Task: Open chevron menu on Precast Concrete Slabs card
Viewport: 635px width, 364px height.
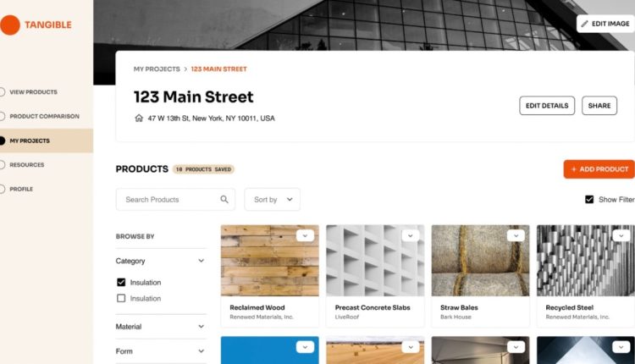Action: click(411, 235)
